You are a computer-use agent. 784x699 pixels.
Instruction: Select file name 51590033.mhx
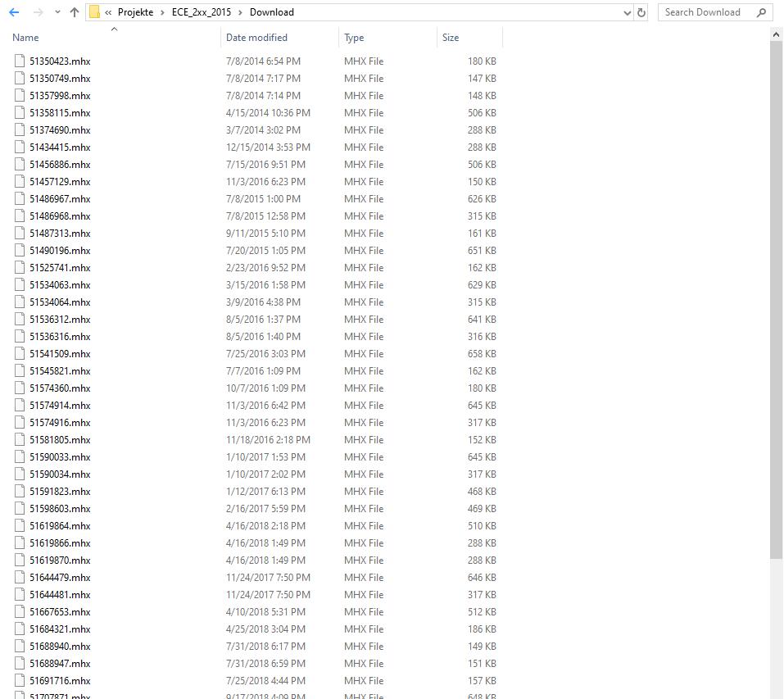(60, 457)
